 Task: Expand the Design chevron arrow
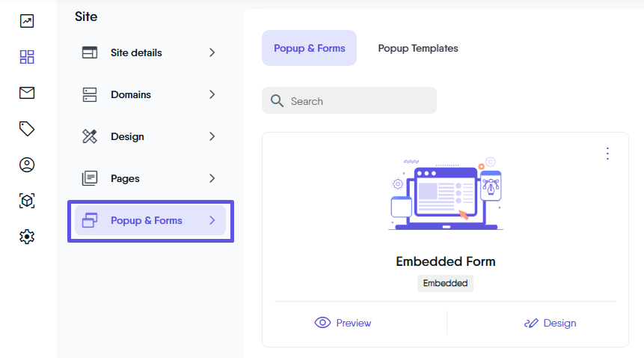[x=212, y=136]
